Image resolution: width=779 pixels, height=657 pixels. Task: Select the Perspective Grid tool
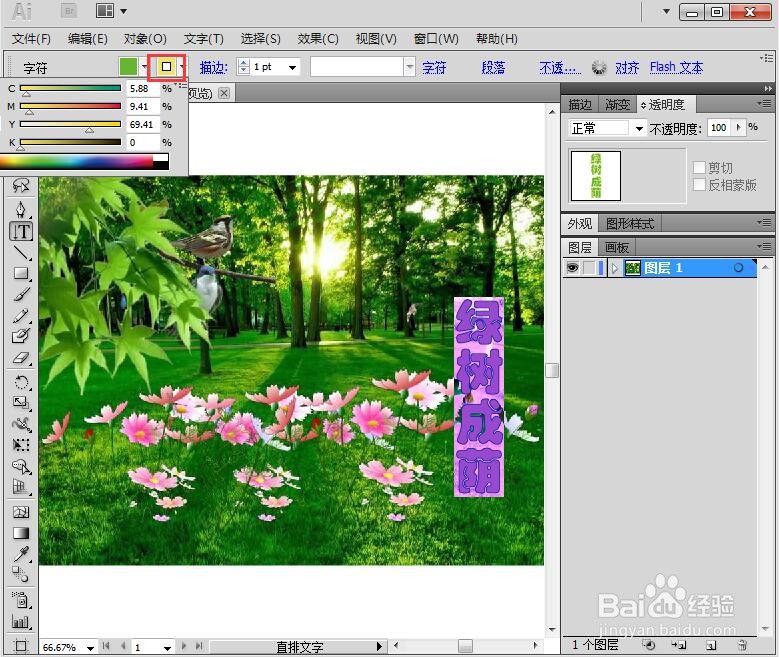point(21,487)
